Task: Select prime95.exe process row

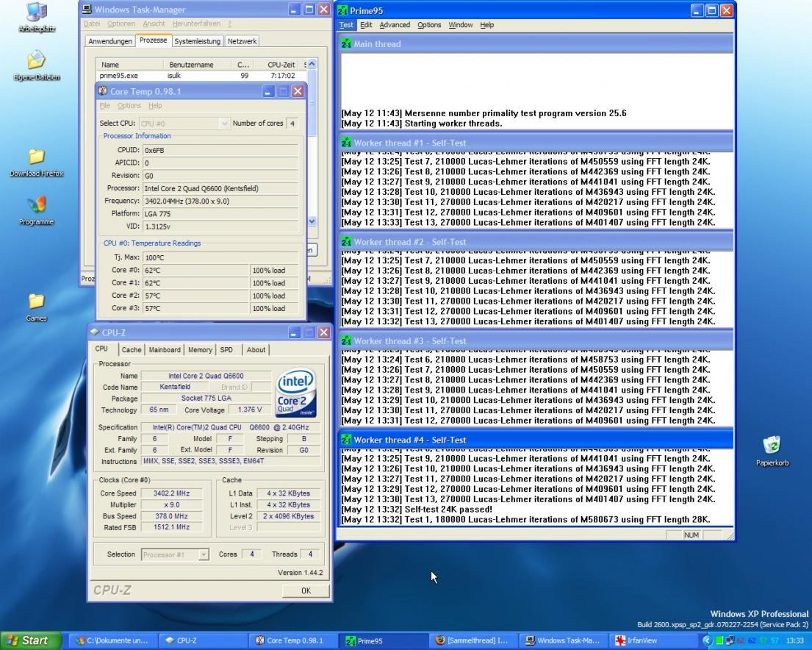Action: [201, 76]
